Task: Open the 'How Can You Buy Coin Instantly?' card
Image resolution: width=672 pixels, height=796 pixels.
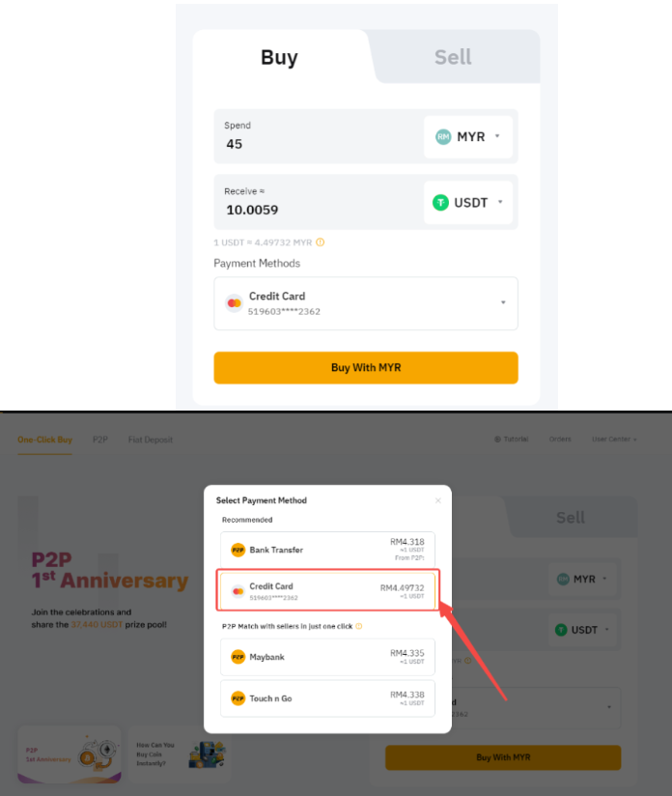Action: [178, 754]
